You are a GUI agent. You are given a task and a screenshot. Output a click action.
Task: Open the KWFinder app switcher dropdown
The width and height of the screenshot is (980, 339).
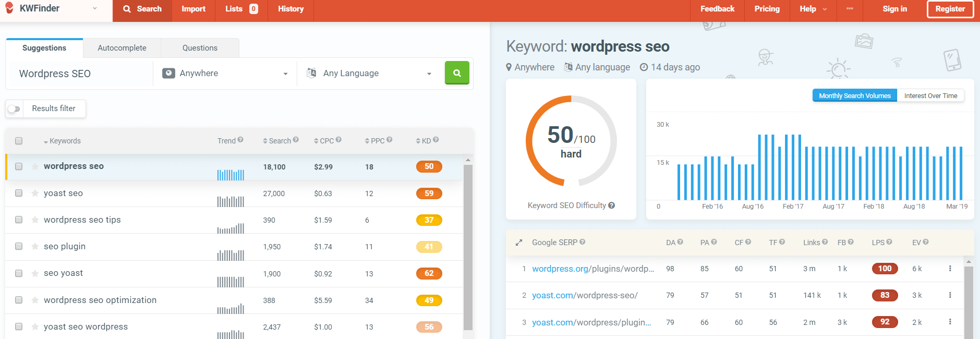pos(94,8)
